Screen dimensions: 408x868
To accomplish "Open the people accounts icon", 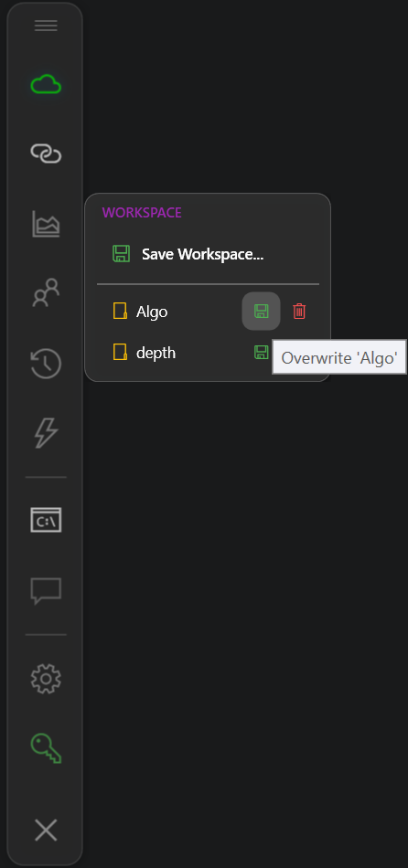I will (x=46, y=293).
